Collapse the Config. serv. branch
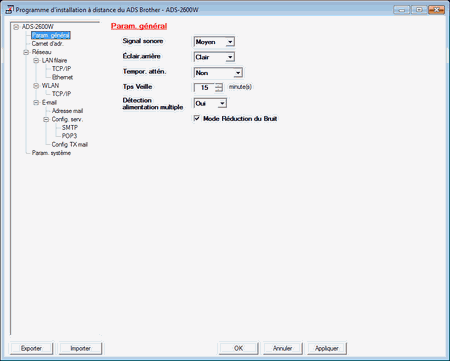This screenshot has height=361, width=450. [46, 119]
